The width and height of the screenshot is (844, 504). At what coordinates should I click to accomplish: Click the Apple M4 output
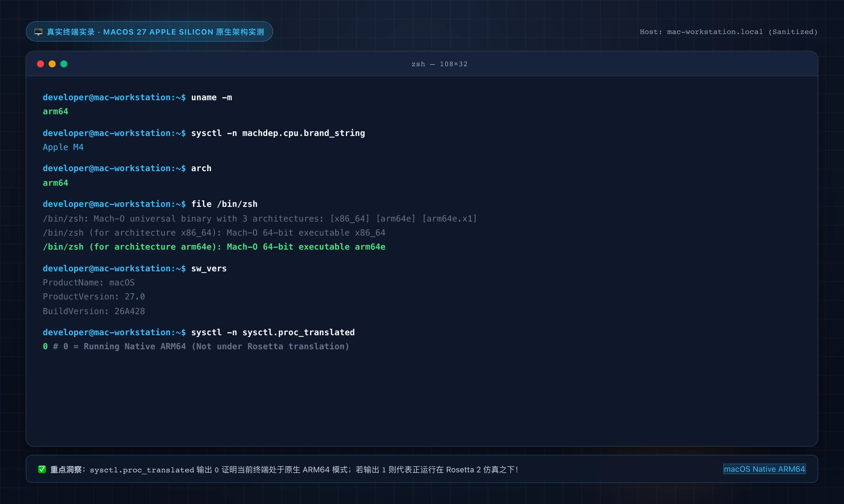[x=63, y=147]
